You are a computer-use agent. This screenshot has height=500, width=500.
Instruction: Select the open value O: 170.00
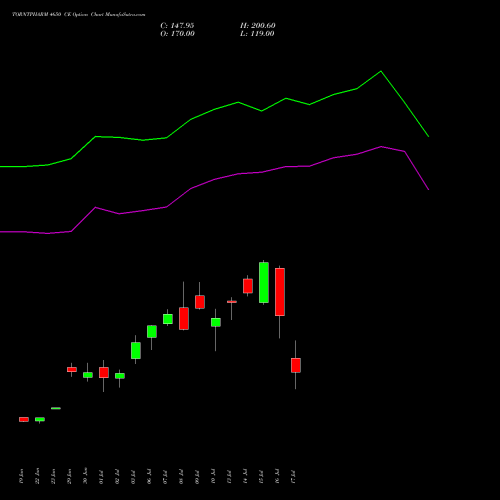tap(177, 34)
